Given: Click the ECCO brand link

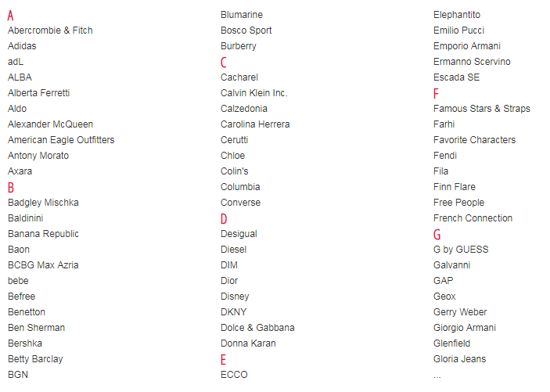Looking at the screenshot, I should [234, 375].
